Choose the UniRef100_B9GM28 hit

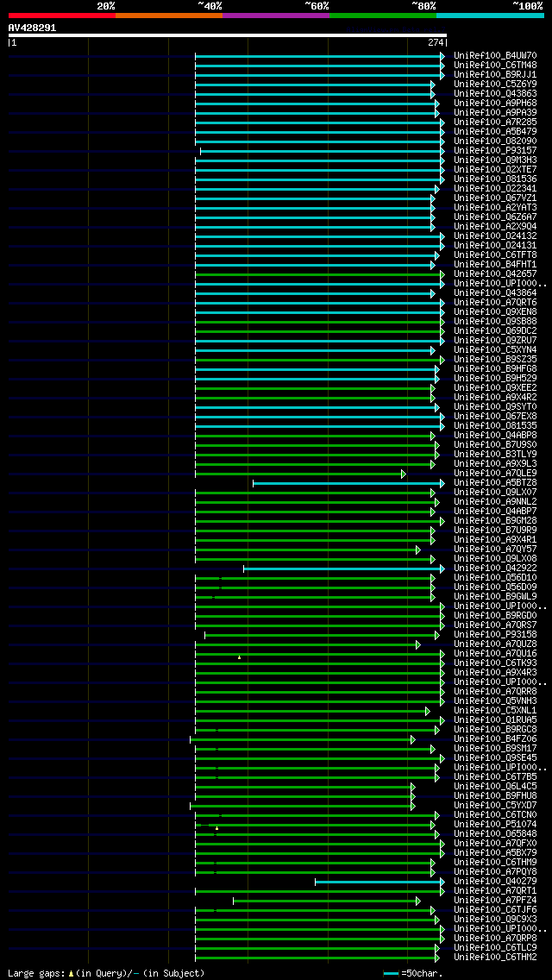[x=495, y=521]
